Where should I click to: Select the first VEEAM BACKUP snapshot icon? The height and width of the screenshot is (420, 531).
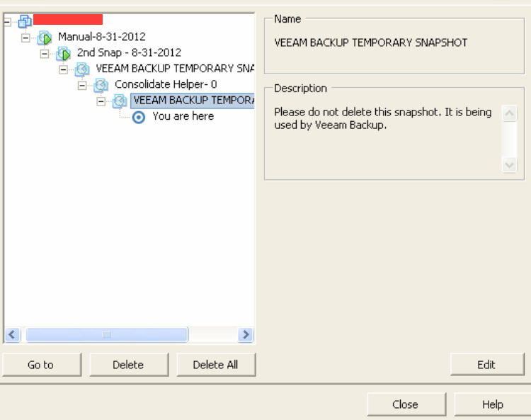coord(82,69)
